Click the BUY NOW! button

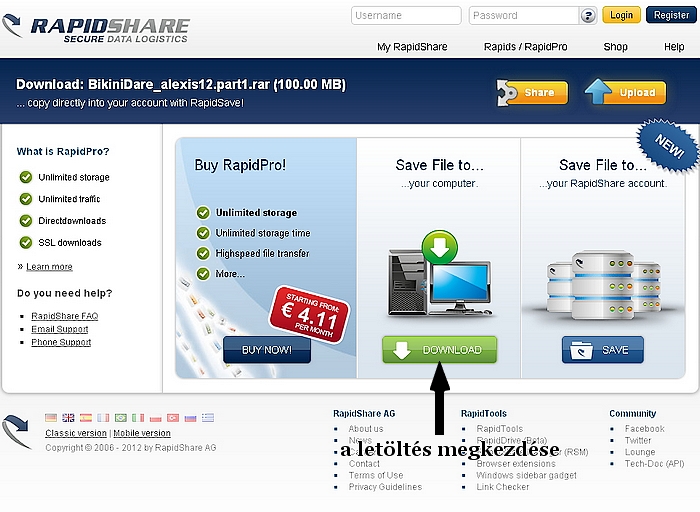(x=267, y=350)
